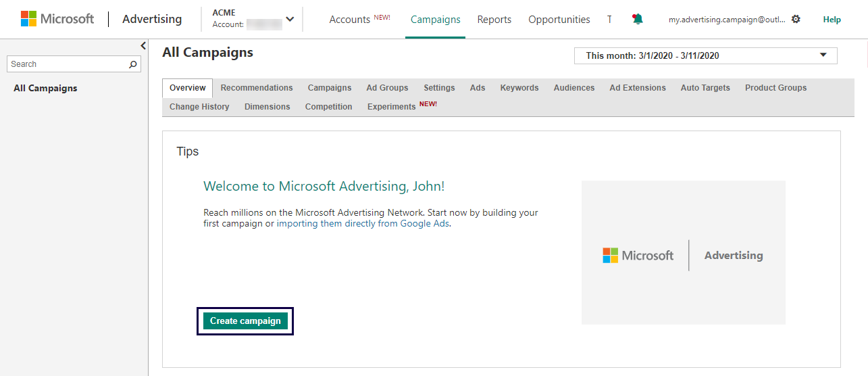The width and height of the screenshot is (868, 376).
Task: Switch to the Recommendations tab
Action: pos(257,88)
